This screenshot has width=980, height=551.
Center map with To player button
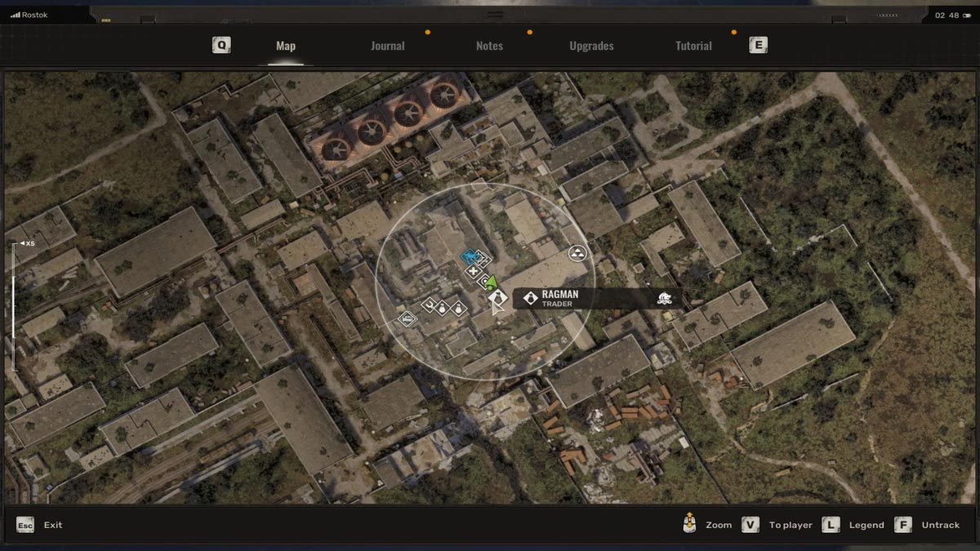(x=791, y=525)
